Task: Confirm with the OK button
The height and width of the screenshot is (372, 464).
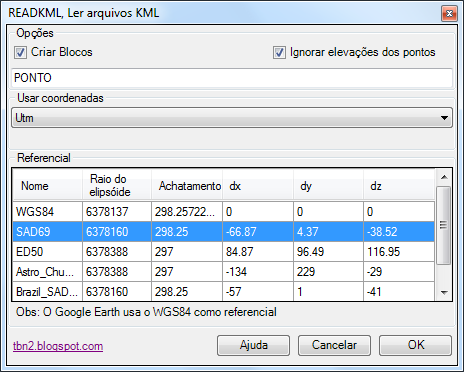Action: pyautogui.click(x=415, y=345)
